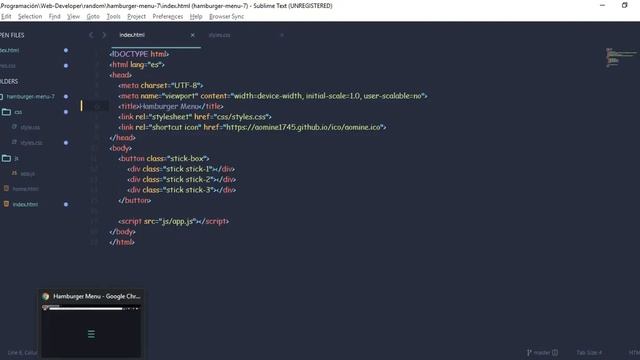Open the Goto menu

click(93, 16)
